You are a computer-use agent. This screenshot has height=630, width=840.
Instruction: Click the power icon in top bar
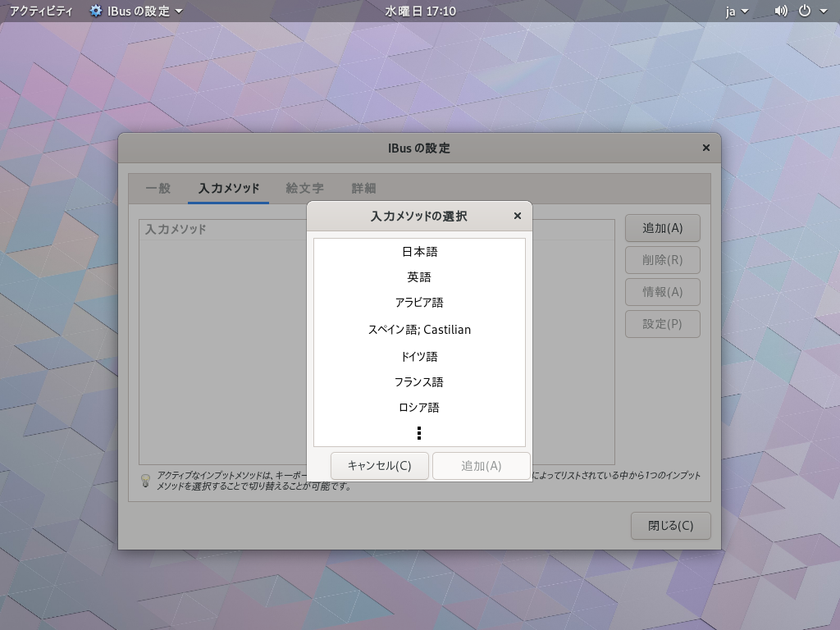coord(805,11)
